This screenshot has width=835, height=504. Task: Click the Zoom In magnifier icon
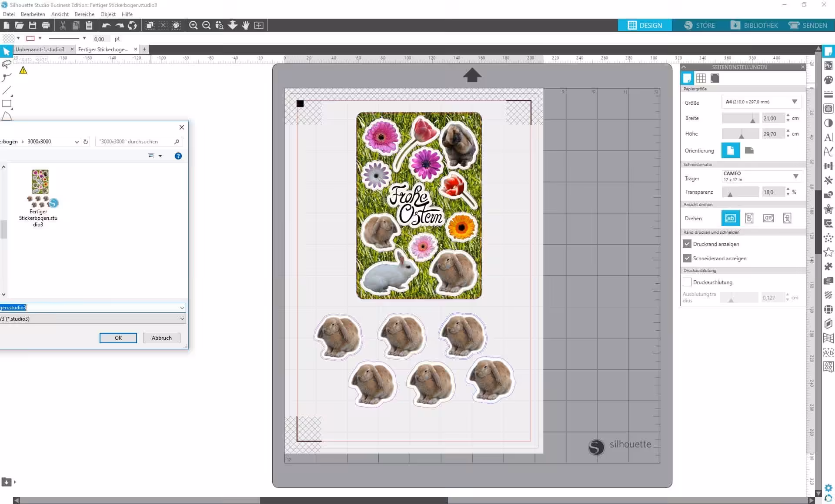click(x=194, y=25)
